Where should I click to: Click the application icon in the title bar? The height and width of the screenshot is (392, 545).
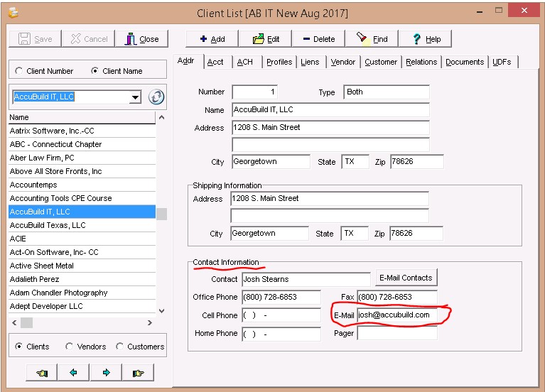pyautogui.click(x=14, y=13)
